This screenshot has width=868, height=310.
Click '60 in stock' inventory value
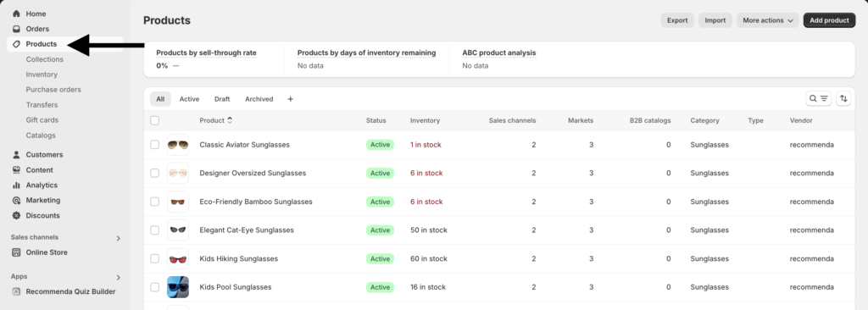[x=429, y=258]
